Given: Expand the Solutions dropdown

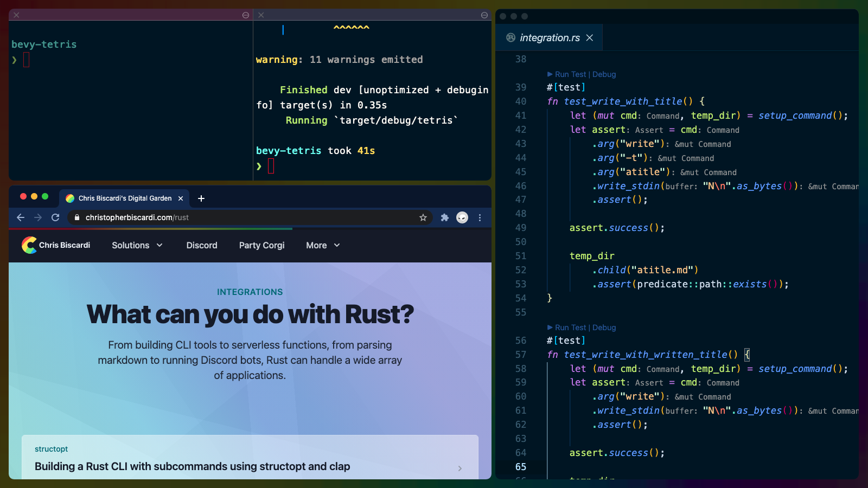Looking at the screenshot, I should 137,245.
